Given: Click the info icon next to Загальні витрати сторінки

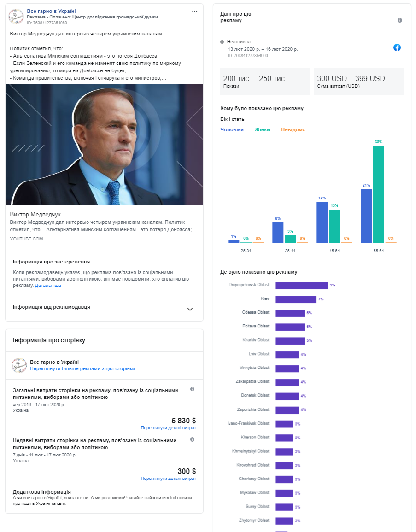Looking at the screenshot, I should 193,389.
